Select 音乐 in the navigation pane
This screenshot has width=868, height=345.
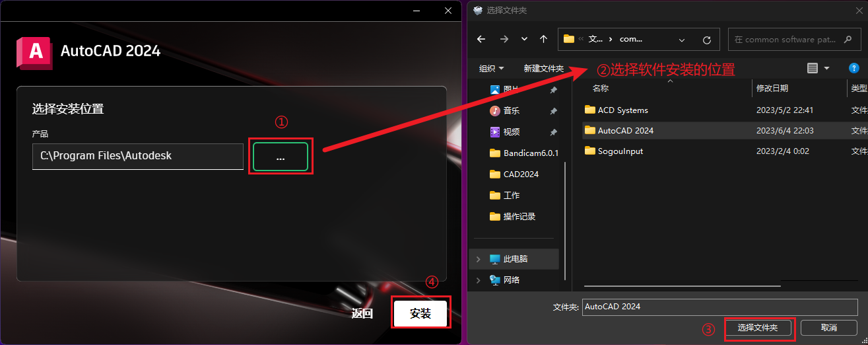[x=512, y=110]
